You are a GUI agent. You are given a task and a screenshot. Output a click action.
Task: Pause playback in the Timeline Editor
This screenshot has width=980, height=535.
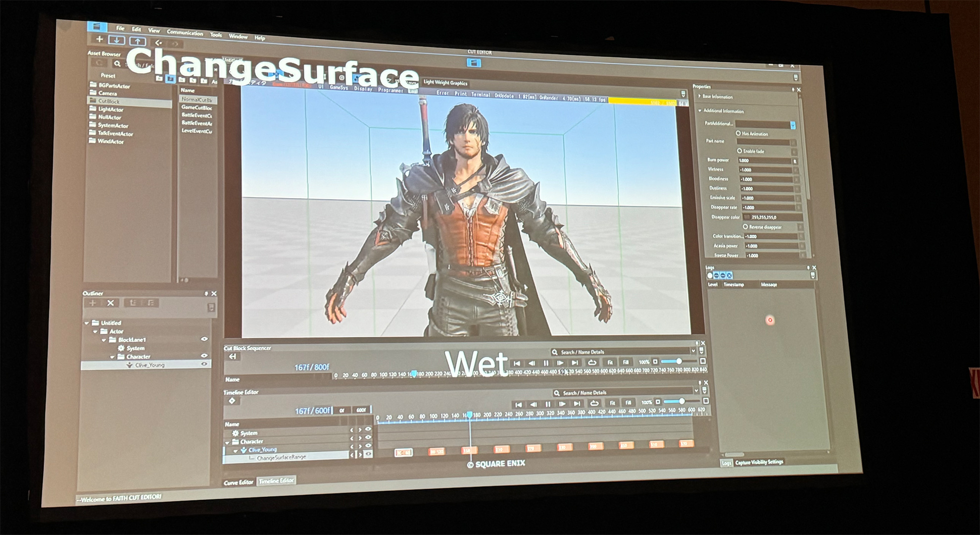548,404
